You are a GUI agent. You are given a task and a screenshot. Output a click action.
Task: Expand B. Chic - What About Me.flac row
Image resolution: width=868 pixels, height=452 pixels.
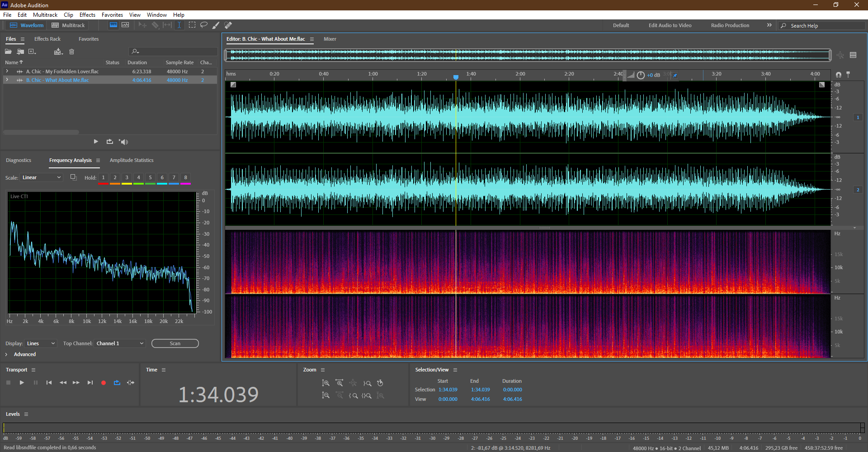click(7, 80)
